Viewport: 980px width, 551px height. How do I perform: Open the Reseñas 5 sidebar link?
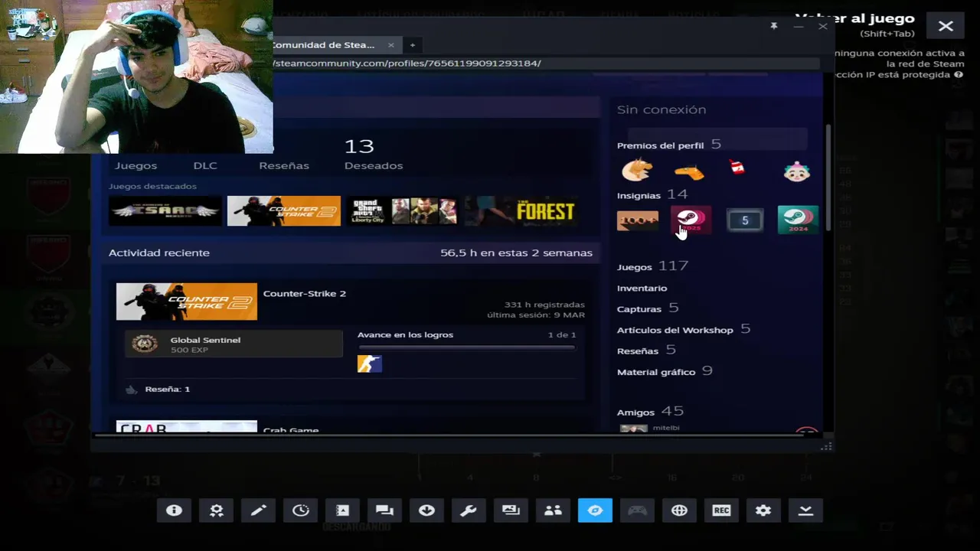coord(646,350)
